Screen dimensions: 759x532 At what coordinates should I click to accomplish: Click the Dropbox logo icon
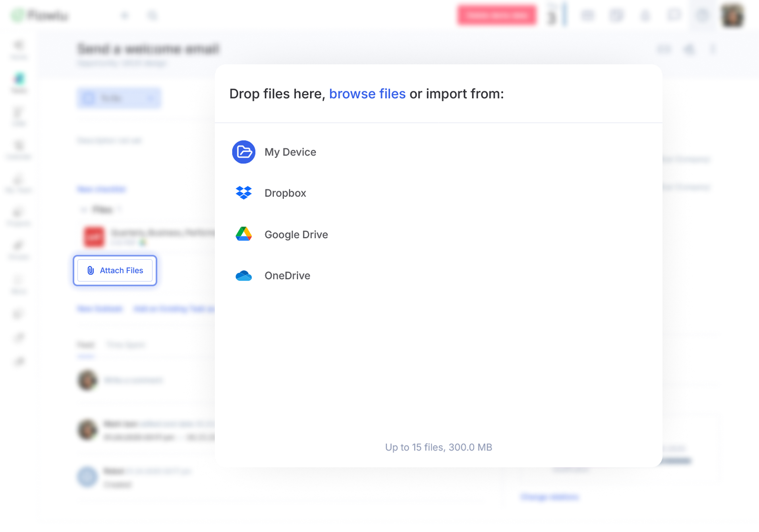pyautogui.click(x=243, y=193)
